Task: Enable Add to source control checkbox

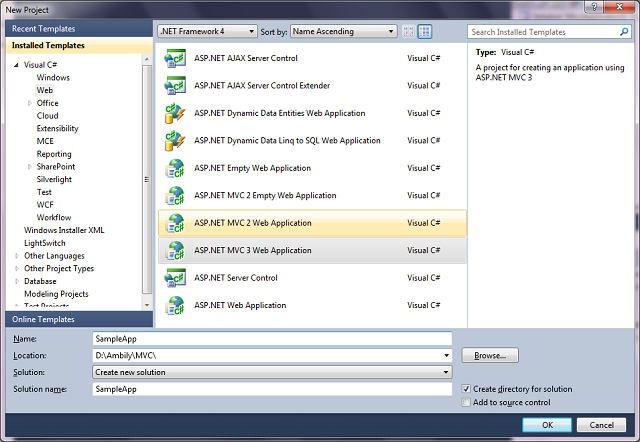Action: (x=467, y=402)
